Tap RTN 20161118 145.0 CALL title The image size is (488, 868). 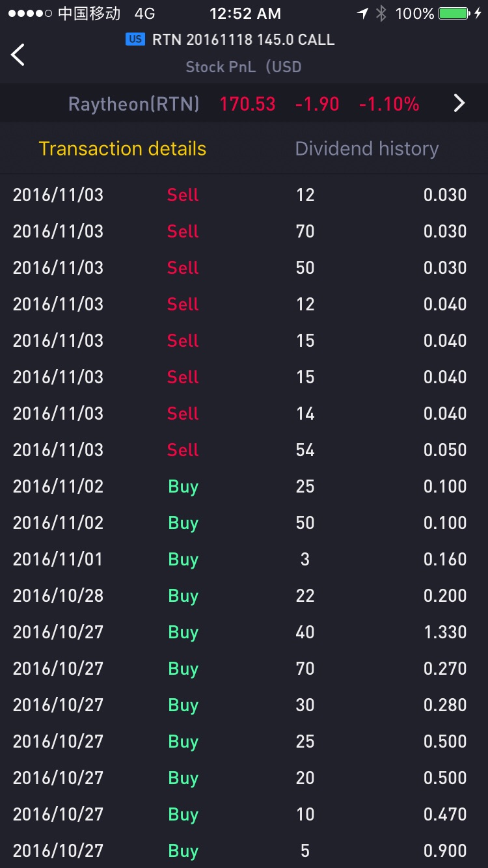pos(243,40)
